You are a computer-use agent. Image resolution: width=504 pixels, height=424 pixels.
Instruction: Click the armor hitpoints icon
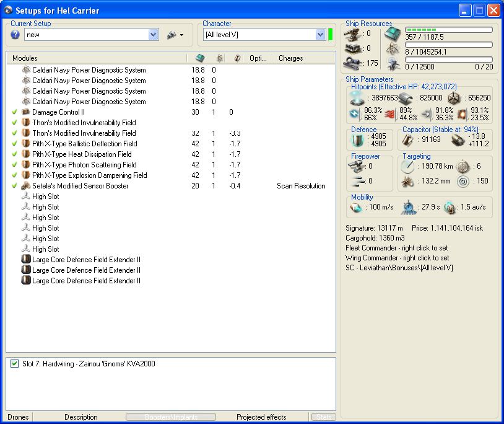[x=406, y=99]
